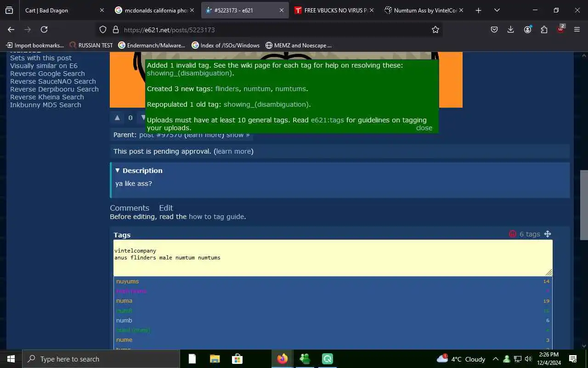Bookmark this page with the star icon
The height and width of the screenshot is (368, 588).
pos(435,29)
